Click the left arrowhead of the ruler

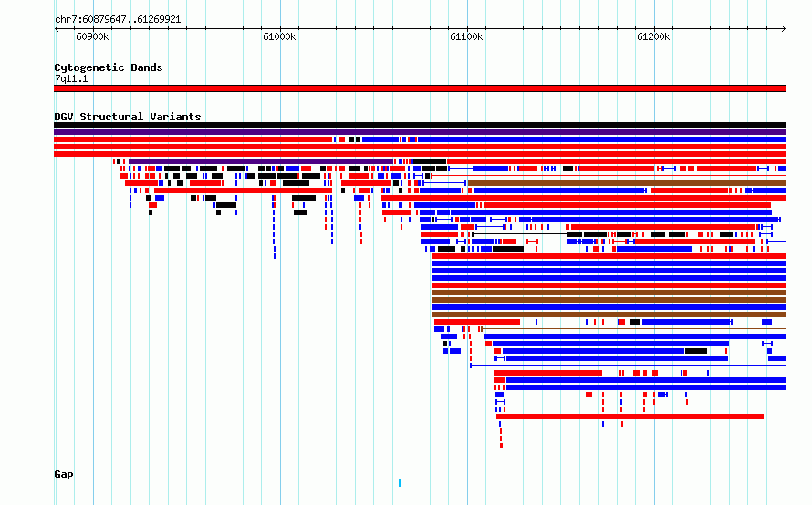click(x=57, y=28)
